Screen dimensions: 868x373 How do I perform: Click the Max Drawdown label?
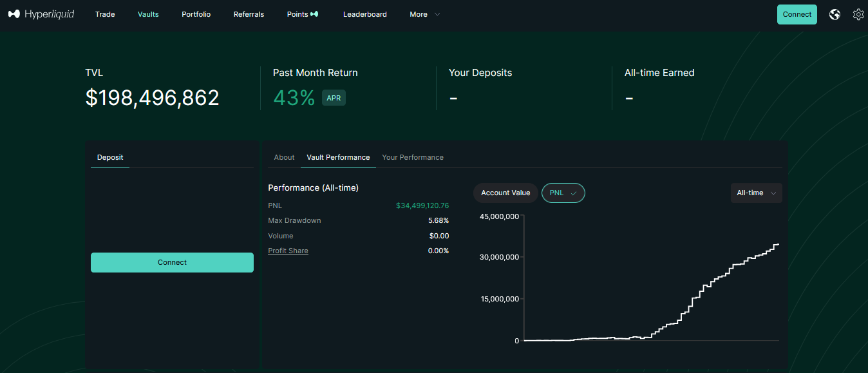coord(294,220)
